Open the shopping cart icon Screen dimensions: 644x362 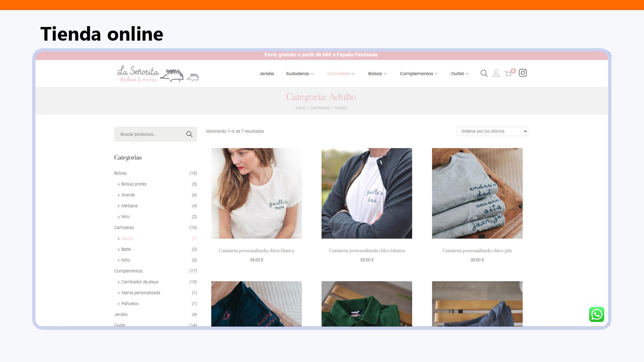(x=508, y=74)
